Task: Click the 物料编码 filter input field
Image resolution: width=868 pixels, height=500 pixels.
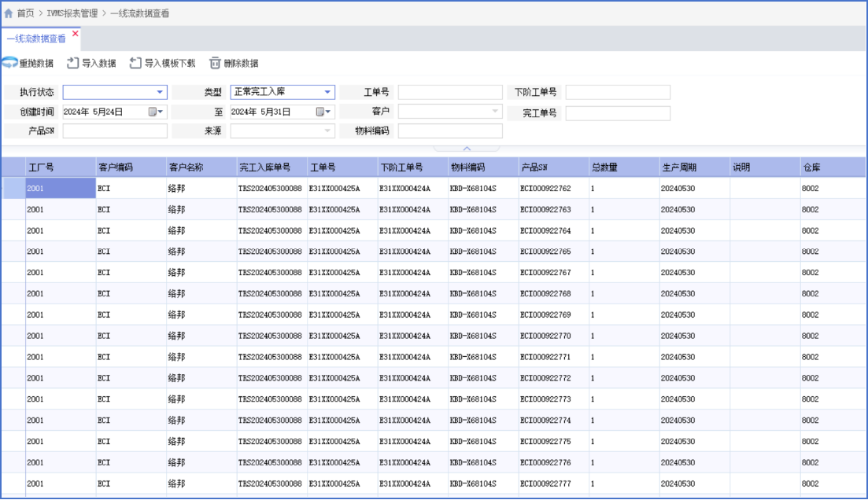Action: click(449, 131)
